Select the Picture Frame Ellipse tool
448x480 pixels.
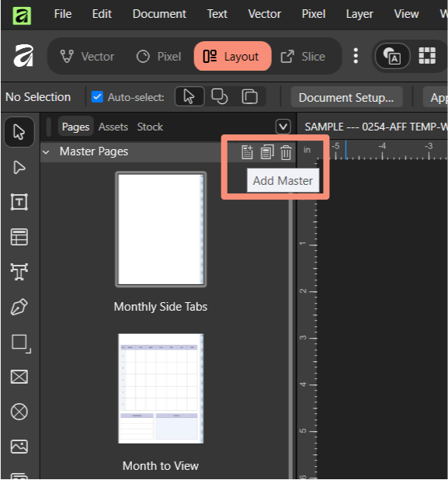point(19,412)
